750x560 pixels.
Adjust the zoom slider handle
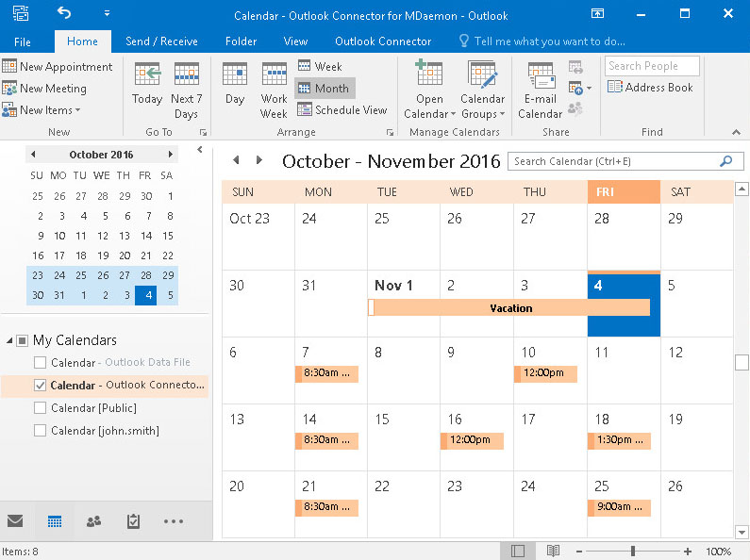633,551
